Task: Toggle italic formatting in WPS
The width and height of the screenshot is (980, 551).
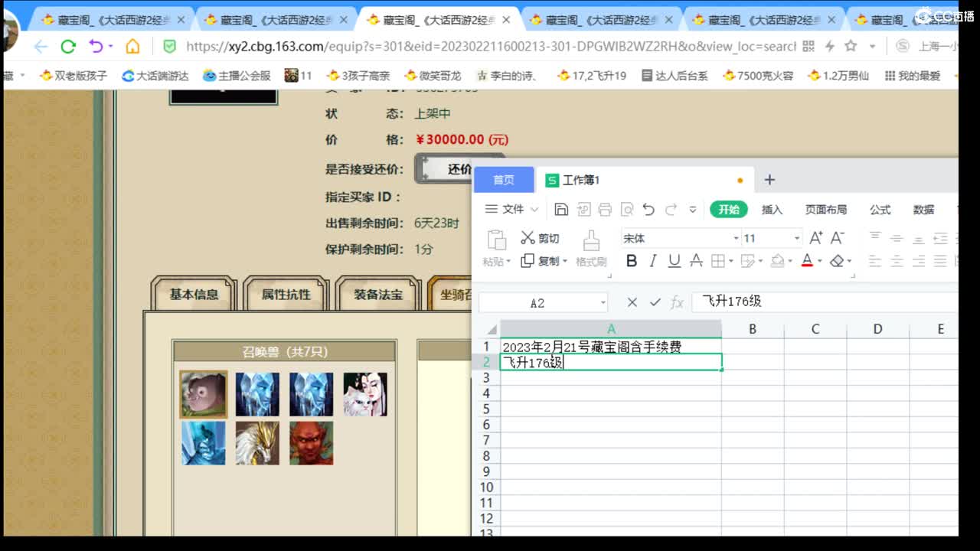Action: coord(653,261)
